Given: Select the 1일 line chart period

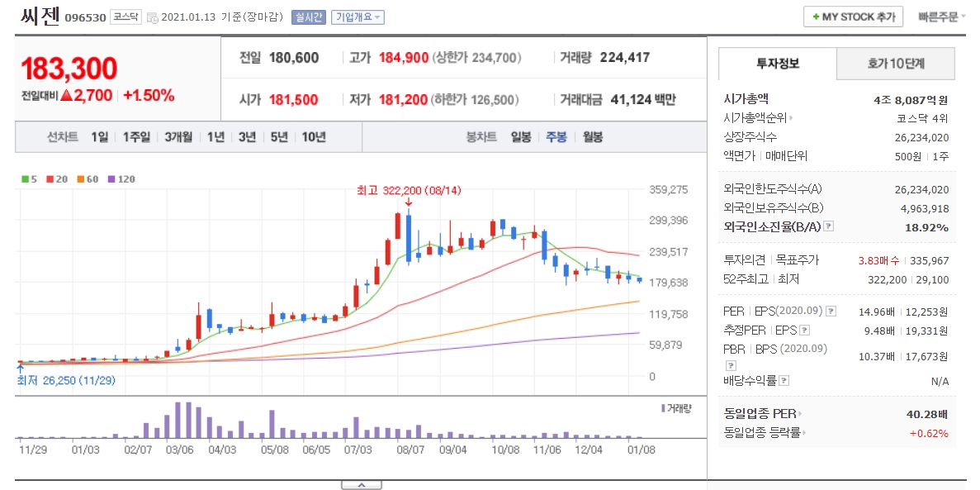Looking at the screenshot, I should pos(99,137).
